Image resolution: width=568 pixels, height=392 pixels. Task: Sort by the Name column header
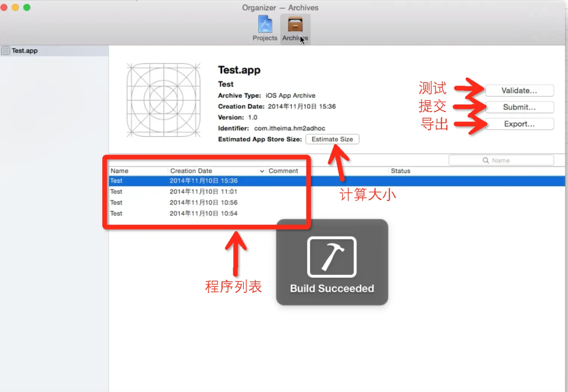[x=138, y=171]
